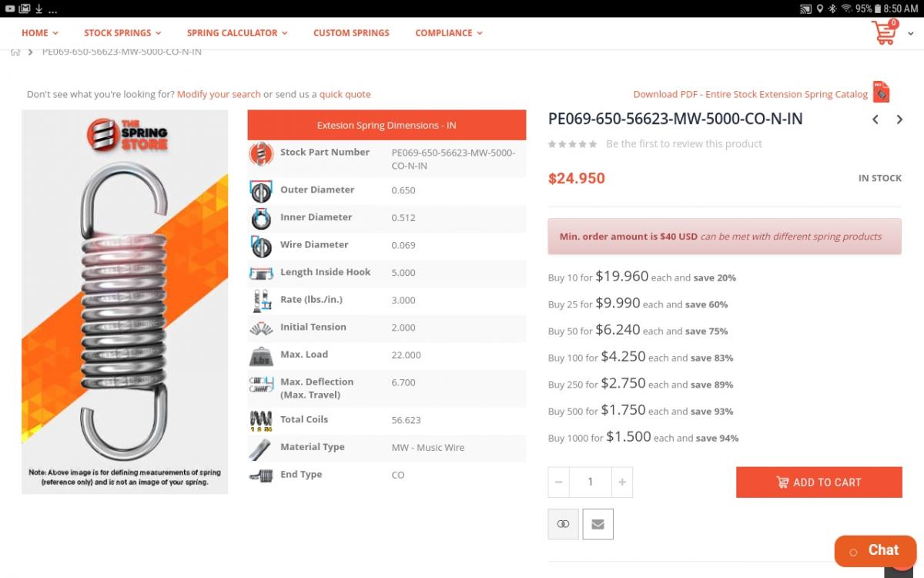924x578 pixels.
Task: Click the 0.650 outer diameter value
Action: click(403, 190)
